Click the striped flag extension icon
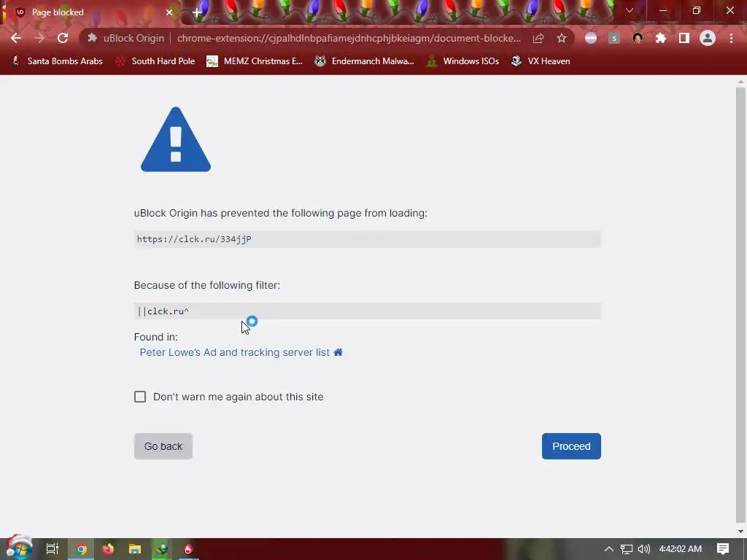The width and height of the screenshot is (747, 560). pyautogui.click(x=591, y=38)
